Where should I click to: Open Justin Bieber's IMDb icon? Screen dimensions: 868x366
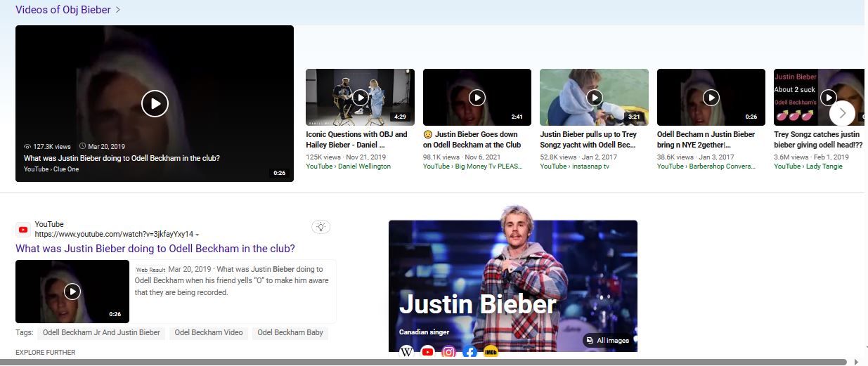491,352
